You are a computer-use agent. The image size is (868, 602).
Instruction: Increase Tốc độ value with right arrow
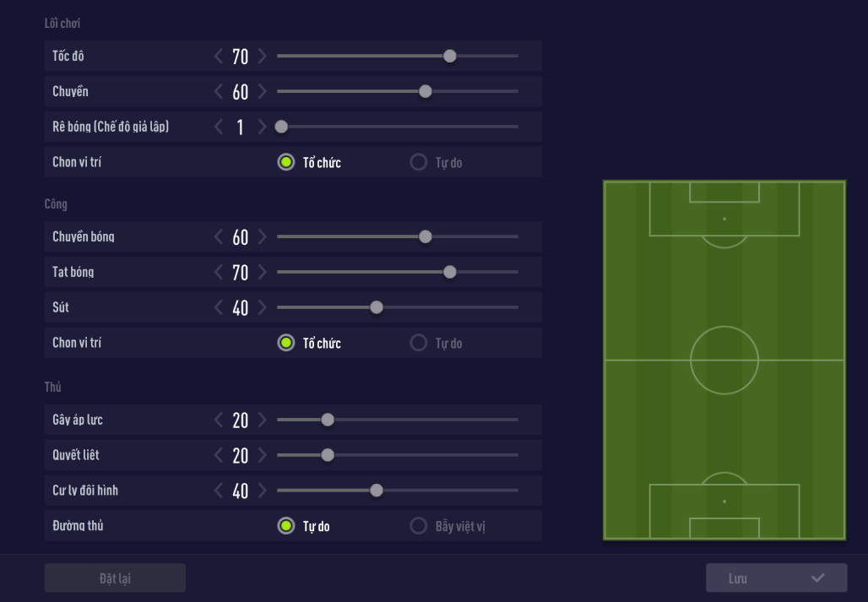click(x=262, y=56)
